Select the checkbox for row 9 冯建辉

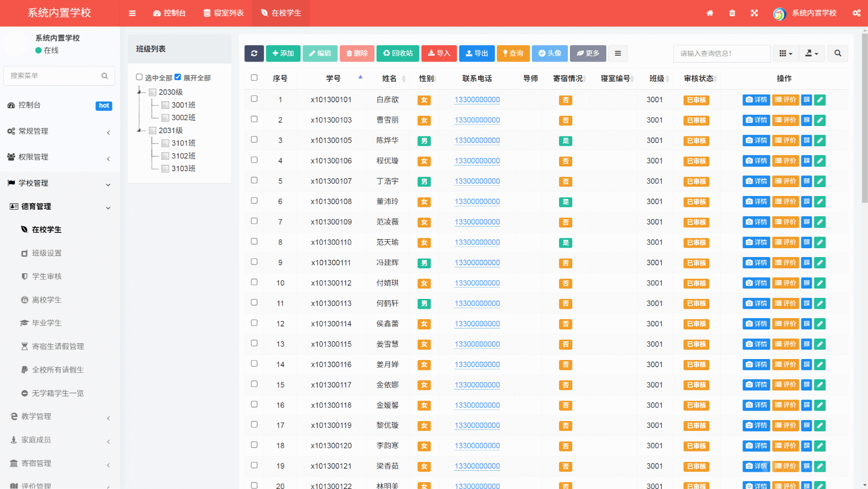tap(254, 262)
